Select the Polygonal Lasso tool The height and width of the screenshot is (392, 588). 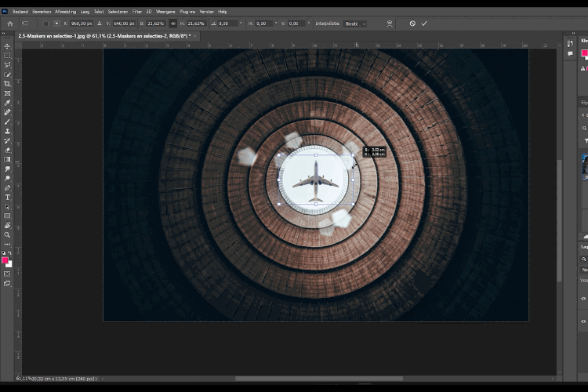7,65
